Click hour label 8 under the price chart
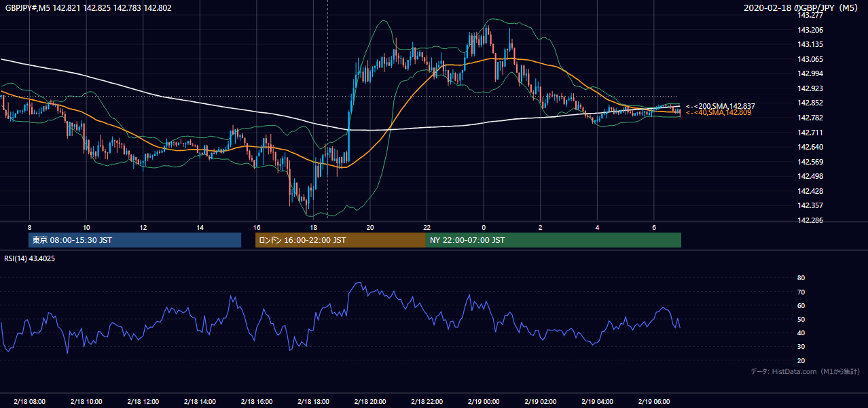Screen dimensions: 868x408 [x=29, y=227]
